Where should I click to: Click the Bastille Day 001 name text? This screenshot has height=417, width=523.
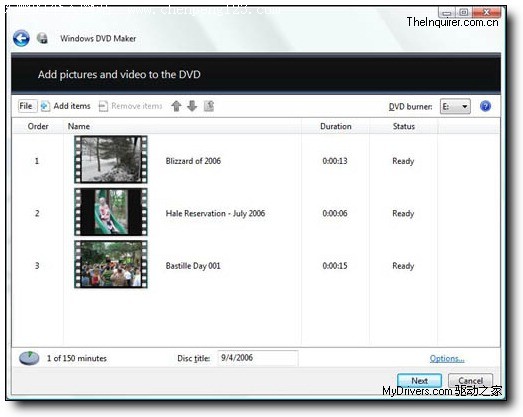(x=193, y=266)
